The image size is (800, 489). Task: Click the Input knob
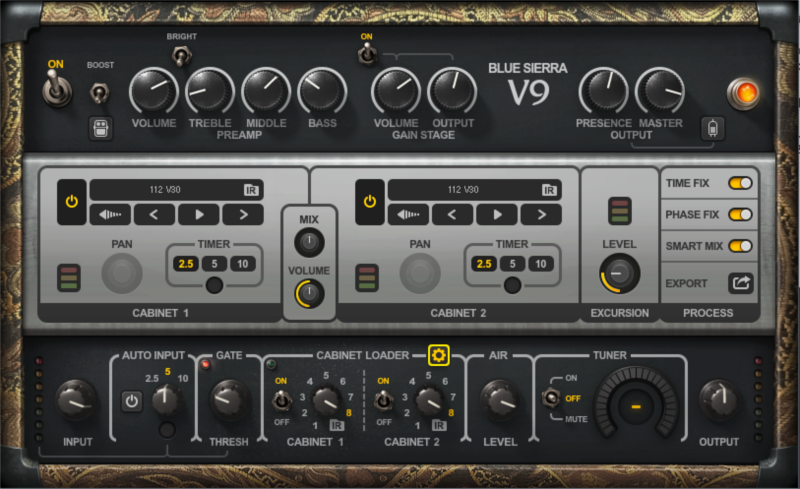point(76,401)
